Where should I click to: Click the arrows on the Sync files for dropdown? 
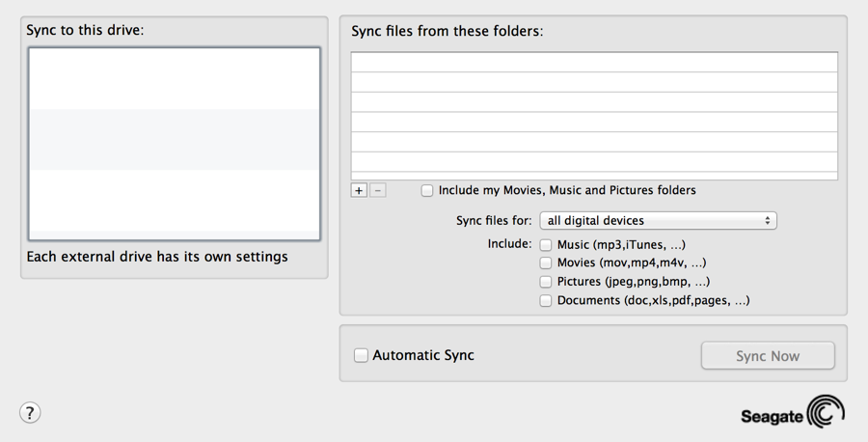pos(768,220)
